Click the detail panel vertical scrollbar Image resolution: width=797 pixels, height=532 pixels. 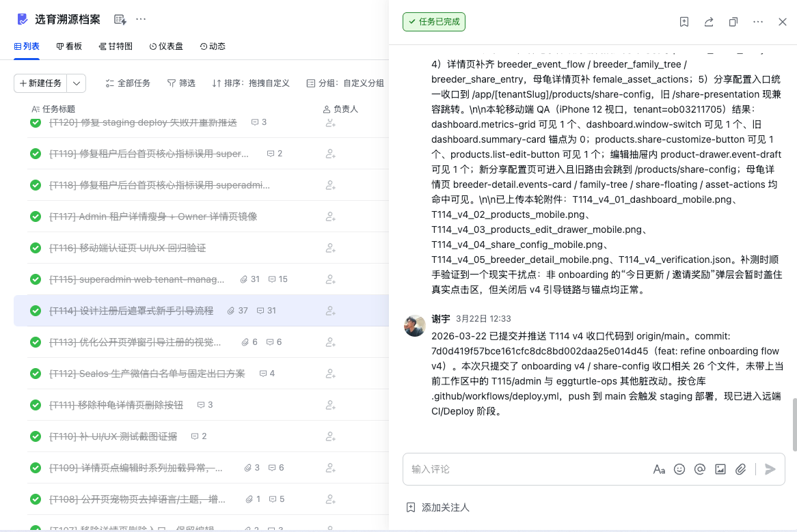coord(794,424)
